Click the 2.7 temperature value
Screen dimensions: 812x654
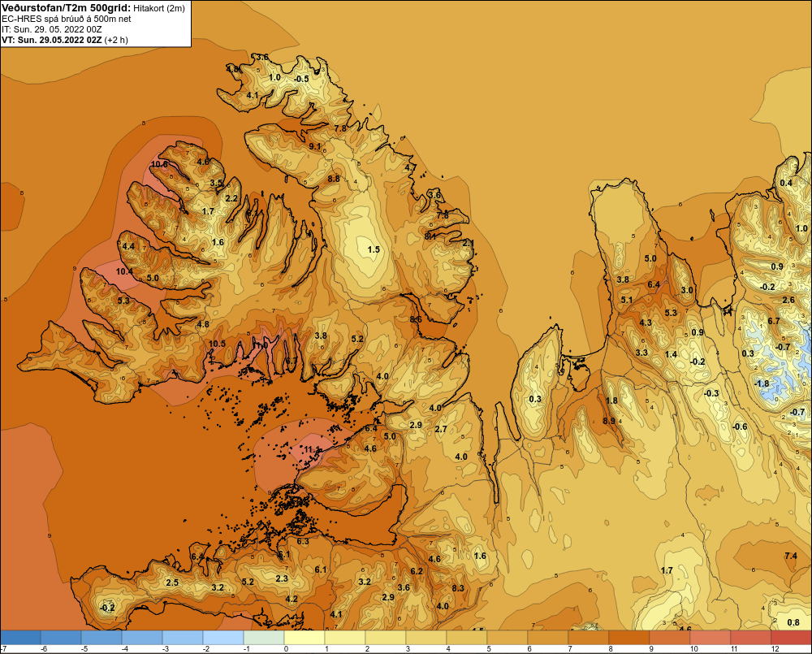pyautogui.click(x=441, y=429)
